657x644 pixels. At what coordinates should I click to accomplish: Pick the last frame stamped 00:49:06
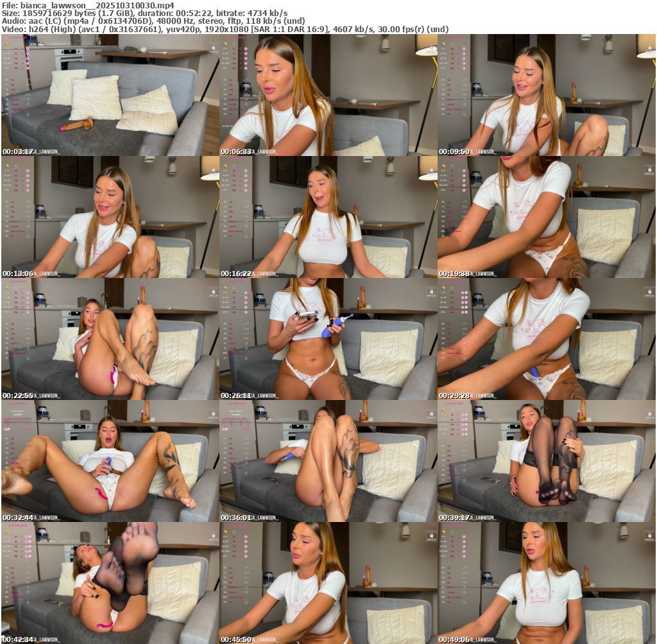[x=547, y=583]
